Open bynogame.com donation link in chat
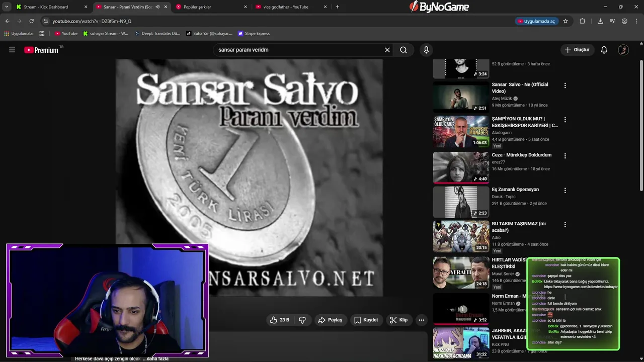The width and height of the screenshot is (644, 362). [581, 287]
